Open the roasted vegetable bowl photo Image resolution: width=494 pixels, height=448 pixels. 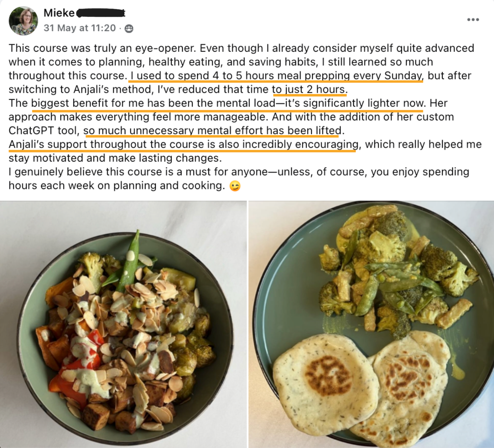pos(123,324)
